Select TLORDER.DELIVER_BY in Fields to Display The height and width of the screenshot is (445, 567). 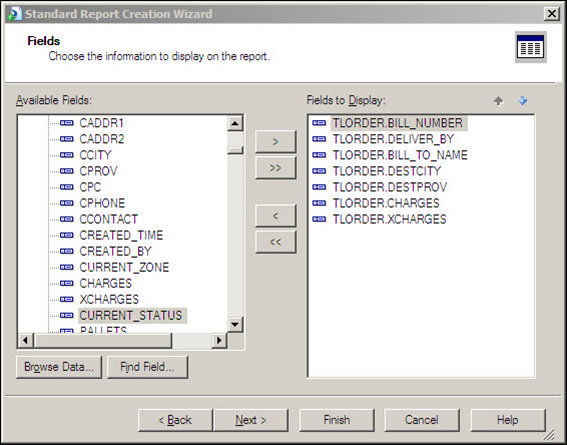coord(393,139)
